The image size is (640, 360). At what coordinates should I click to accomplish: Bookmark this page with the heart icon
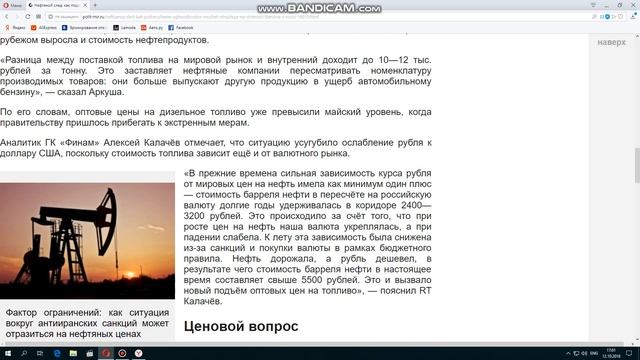620,17
